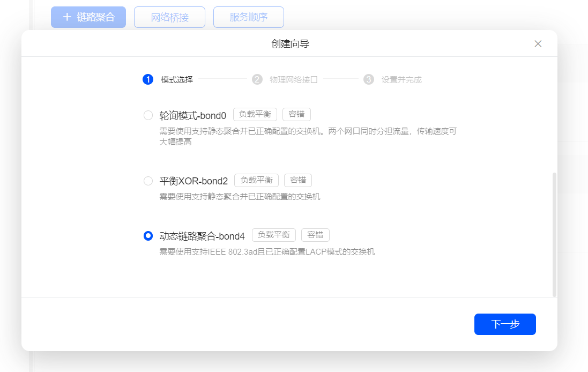Click the 网络桥接 button behind the dialog
This screenshot has height=372, width=588.
click(x=169, y=17)
